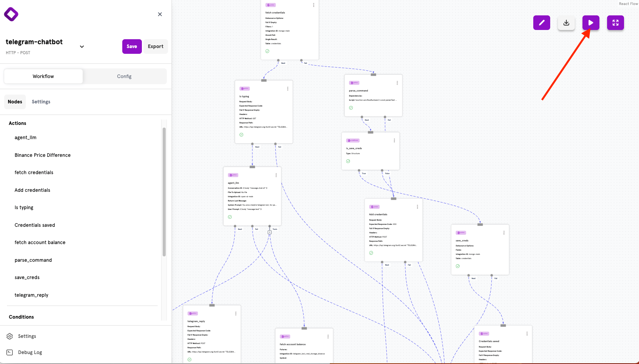Image resolution: width=639 pixels, height=364 pixels.
Task: Close the left sidebar panel
Action: (160, 14)
